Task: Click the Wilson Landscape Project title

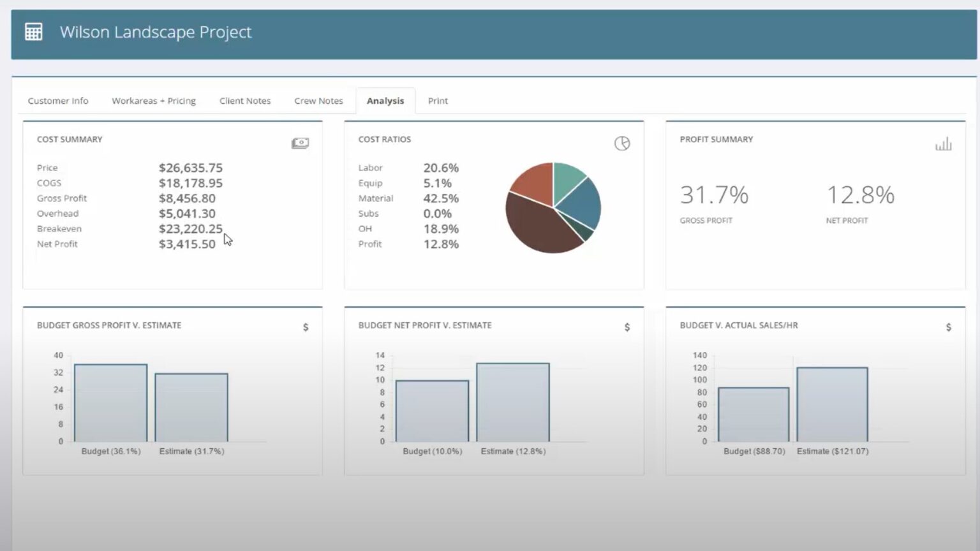Action: click(x=156, y=32)
